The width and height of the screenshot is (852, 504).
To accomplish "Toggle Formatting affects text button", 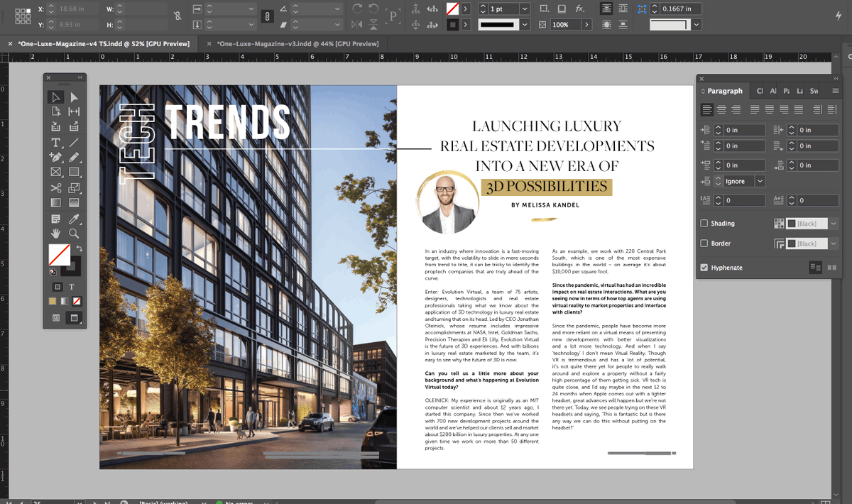I will pyautogui.click(x=72, y=287).
